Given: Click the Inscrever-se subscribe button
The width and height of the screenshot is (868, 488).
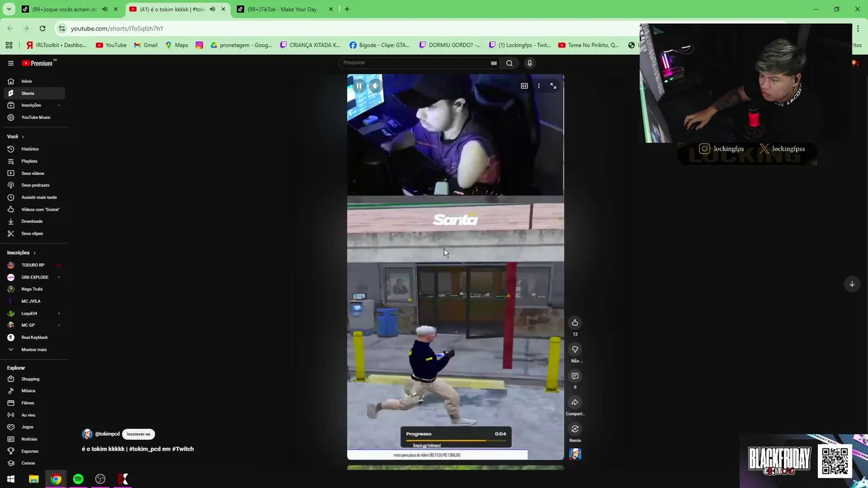Looking at the screenshot, I should click(x=138, y=434).
